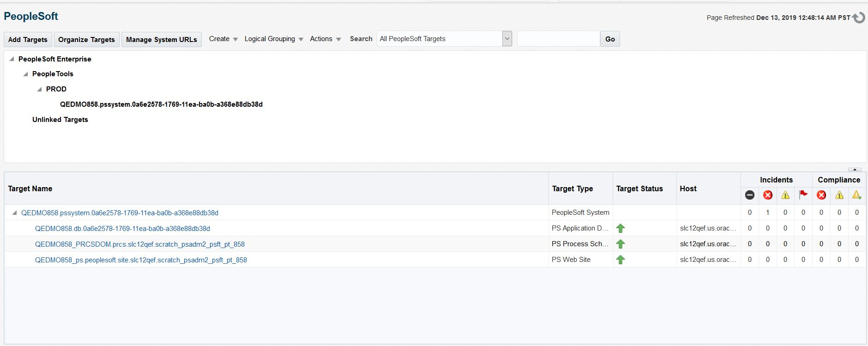
Task: Open the Actions menu
Action: pos(325,39)
